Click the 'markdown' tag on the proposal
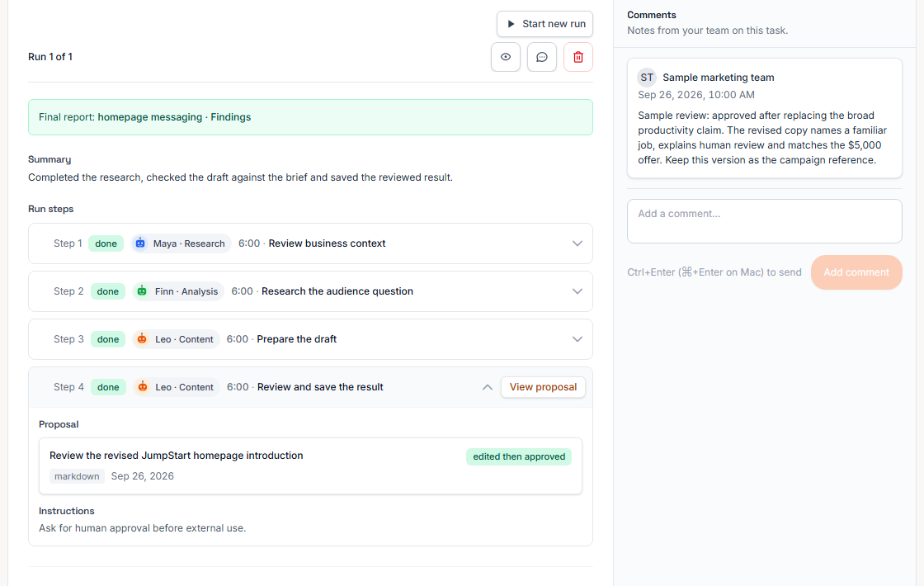Viewport: 924px width, 586px height. (x=78, y=476)
